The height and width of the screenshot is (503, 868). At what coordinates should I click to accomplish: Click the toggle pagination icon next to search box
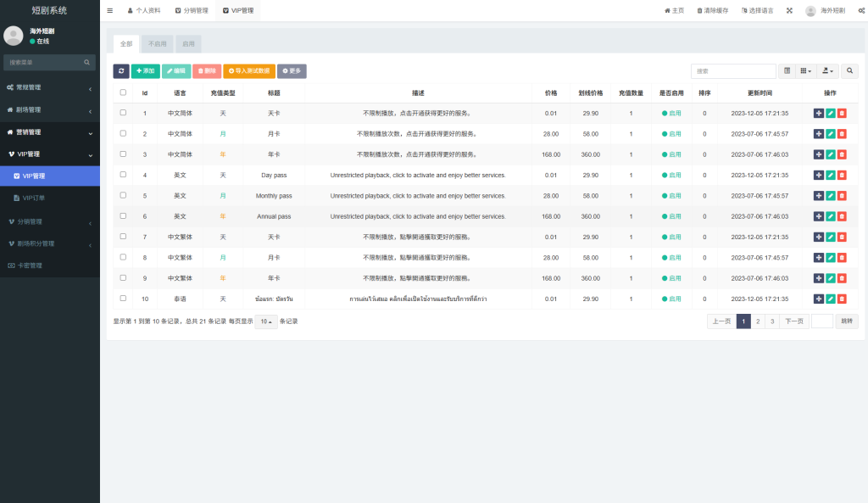click(787, 70)
